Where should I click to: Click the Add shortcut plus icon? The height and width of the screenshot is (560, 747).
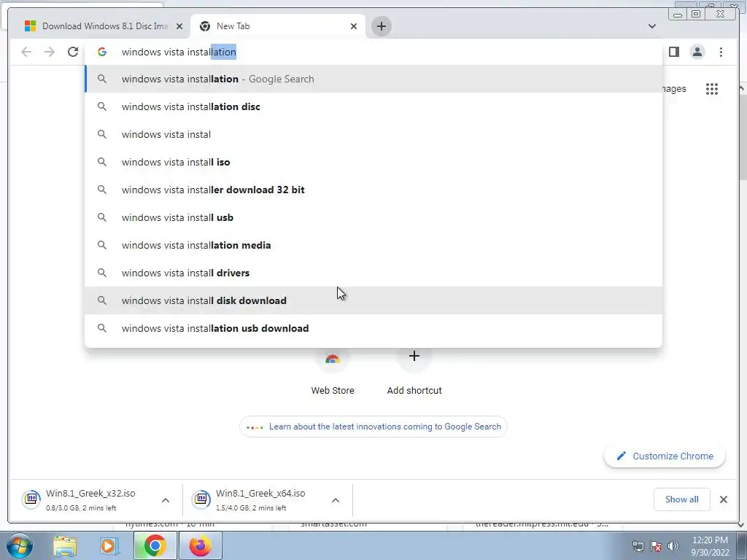[x=414, y=356]
